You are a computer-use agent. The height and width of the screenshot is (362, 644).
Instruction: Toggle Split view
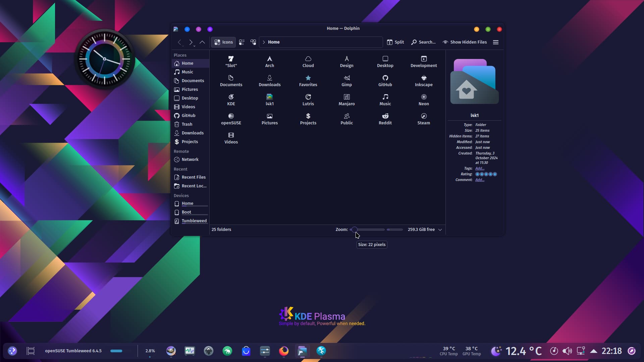point(395,42)
